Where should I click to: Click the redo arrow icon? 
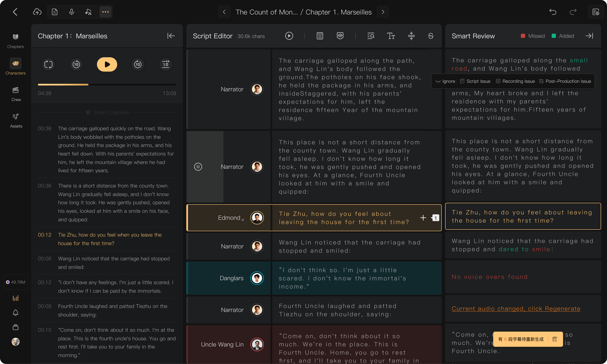click(x=573, y=12)
